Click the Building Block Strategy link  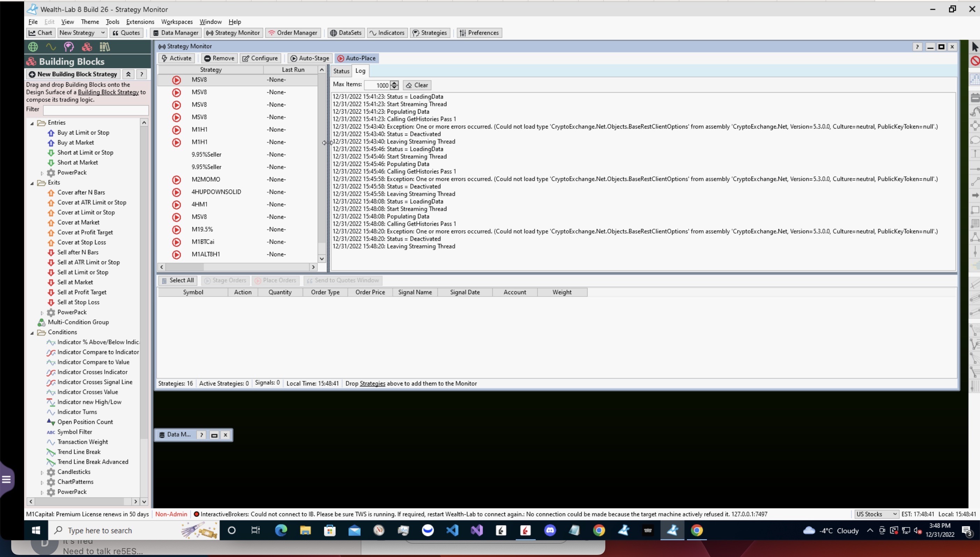108,92
